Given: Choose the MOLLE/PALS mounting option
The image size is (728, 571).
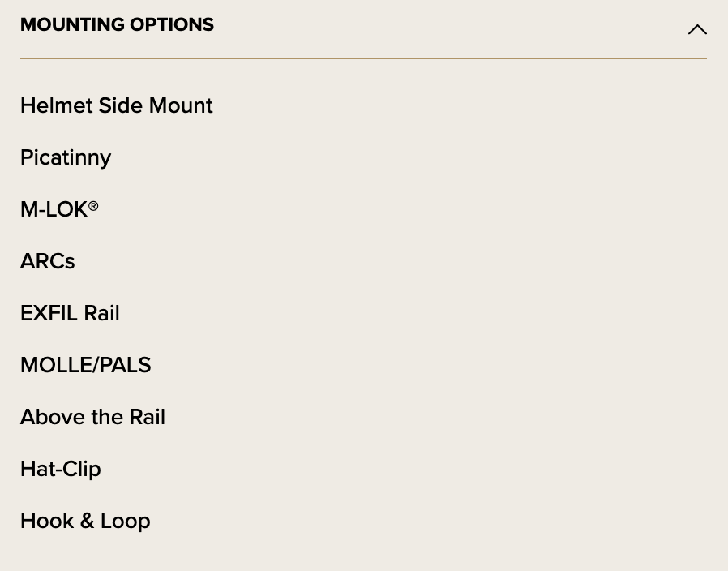Looking at the screenshot, I should pyautogui.click(x=86, y=365).
